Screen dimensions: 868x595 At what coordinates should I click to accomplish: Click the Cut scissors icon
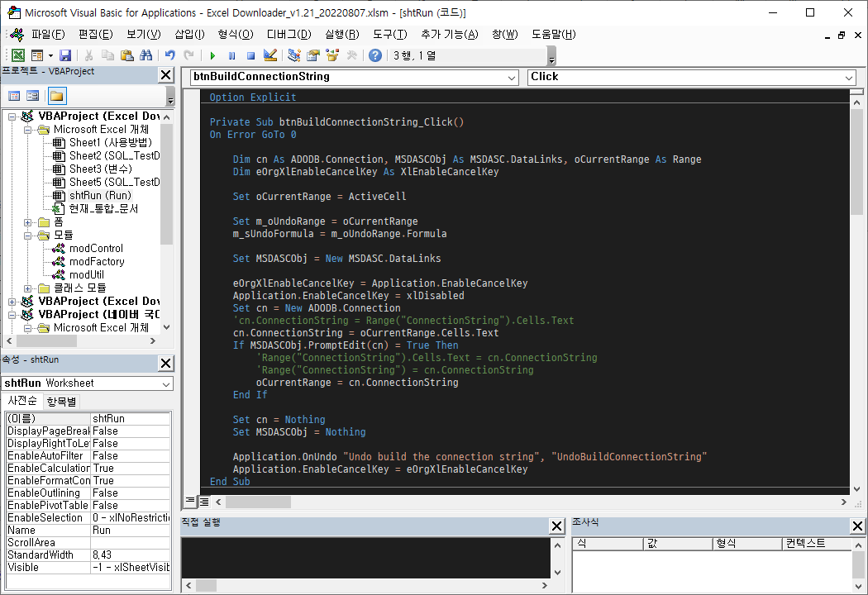tap(88, 55)
